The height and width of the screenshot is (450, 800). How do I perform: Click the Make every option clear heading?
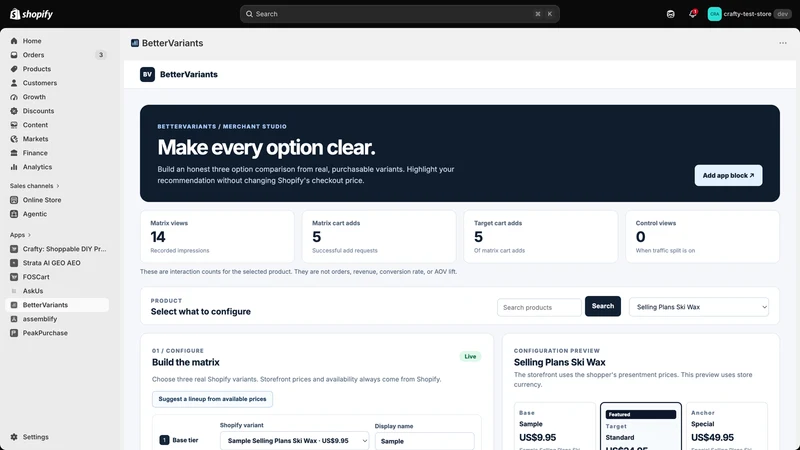266,147
